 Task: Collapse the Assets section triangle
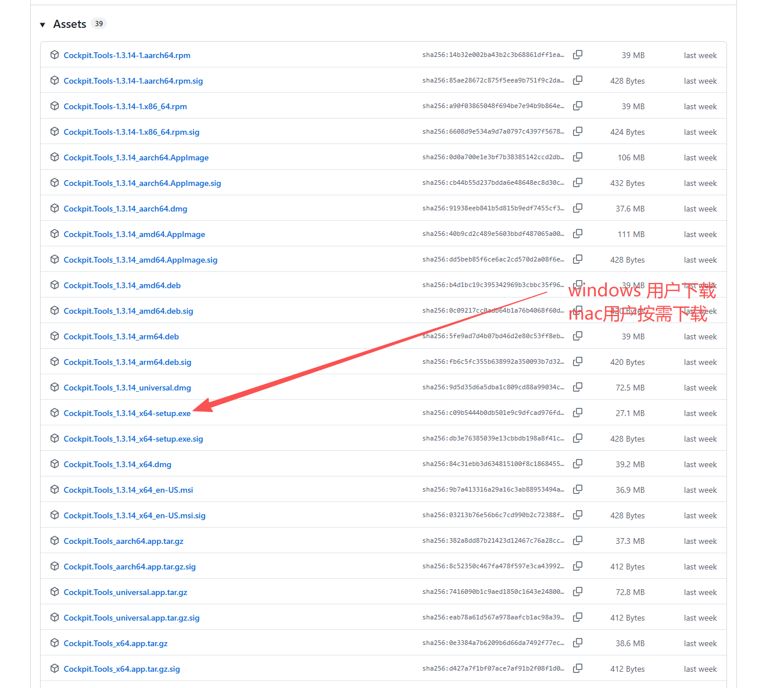42,24
